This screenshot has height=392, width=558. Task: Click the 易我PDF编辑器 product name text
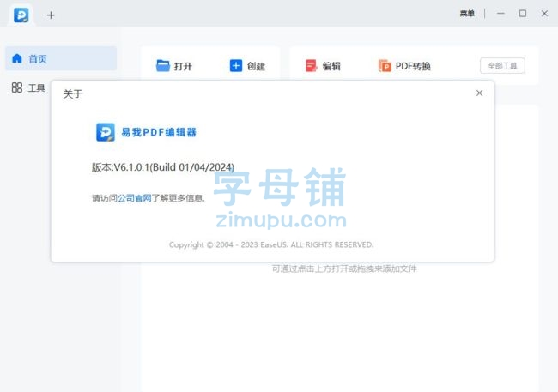[x=159, y=132]
